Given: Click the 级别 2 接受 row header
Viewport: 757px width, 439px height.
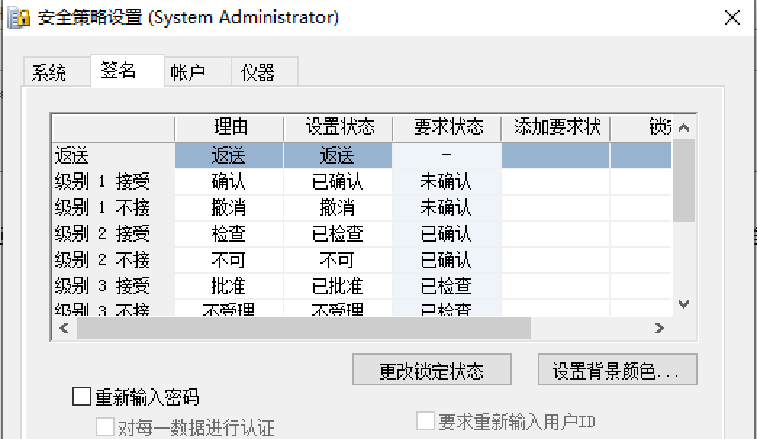Looking at the screenshot, I should (113, 234).
